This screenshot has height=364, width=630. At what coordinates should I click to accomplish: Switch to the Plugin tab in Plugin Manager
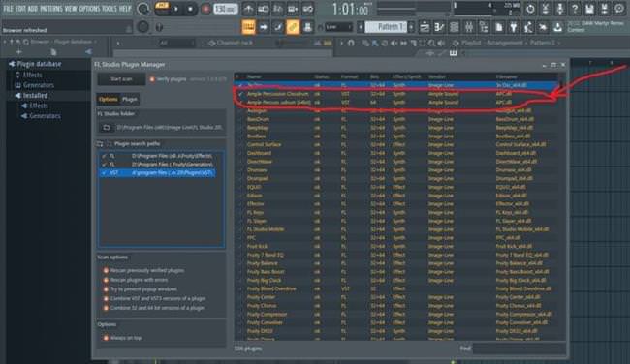tap(129, 99)
